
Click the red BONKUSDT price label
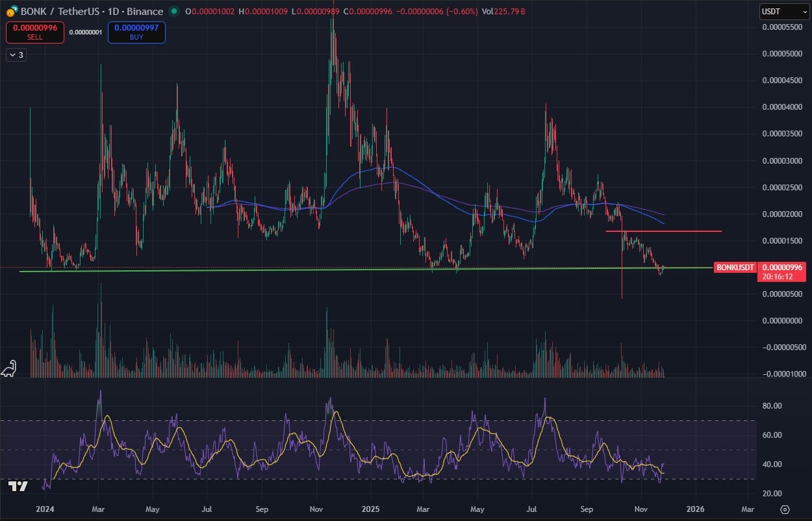735,267
